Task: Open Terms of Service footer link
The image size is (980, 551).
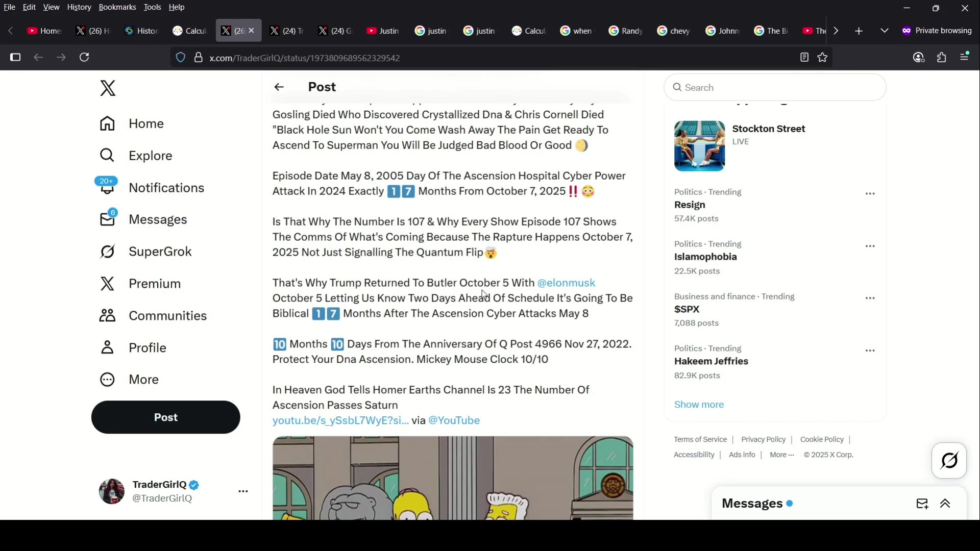Action: [700, 440]
